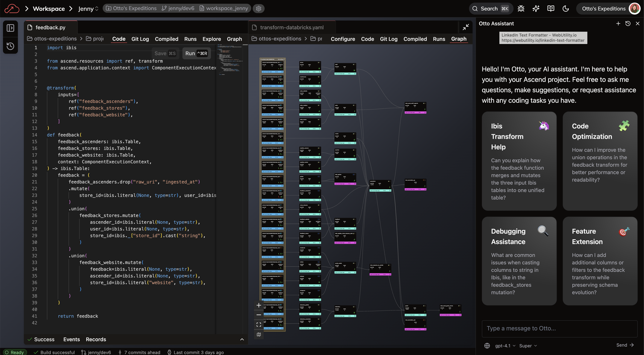Viewport: 644px width, 355px height.
Task: Toggle the left sidebar panel icon
Action: coord(10,28)
